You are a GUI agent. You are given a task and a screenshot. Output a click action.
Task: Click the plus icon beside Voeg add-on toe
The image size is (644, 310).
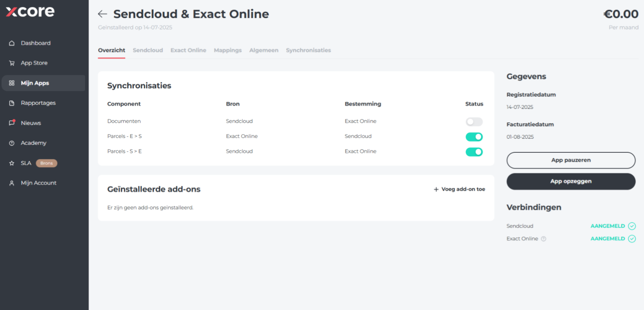tap(436, 189)
